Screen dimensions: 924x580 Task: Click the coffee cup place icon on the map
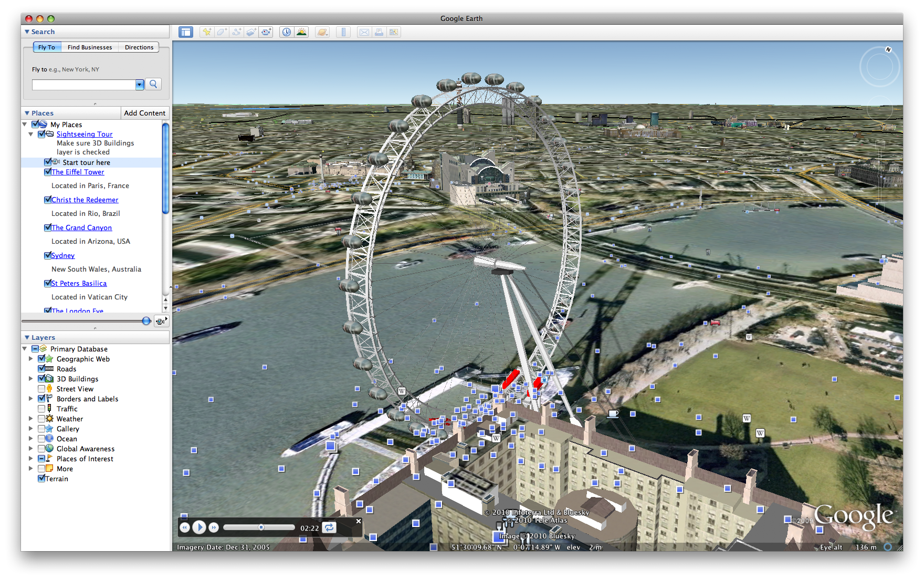tap(613, 413)
